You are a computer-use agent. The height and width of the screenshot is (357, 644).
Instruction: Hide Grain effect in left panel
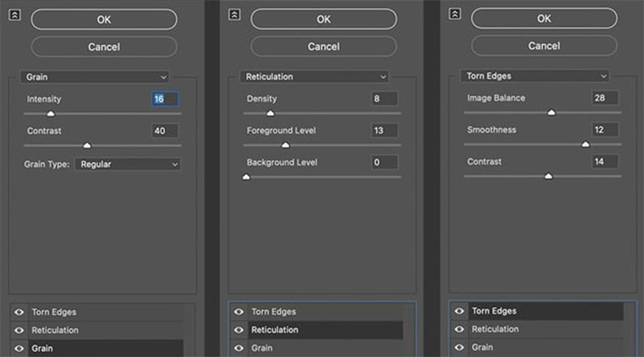(x=19, y=348)
